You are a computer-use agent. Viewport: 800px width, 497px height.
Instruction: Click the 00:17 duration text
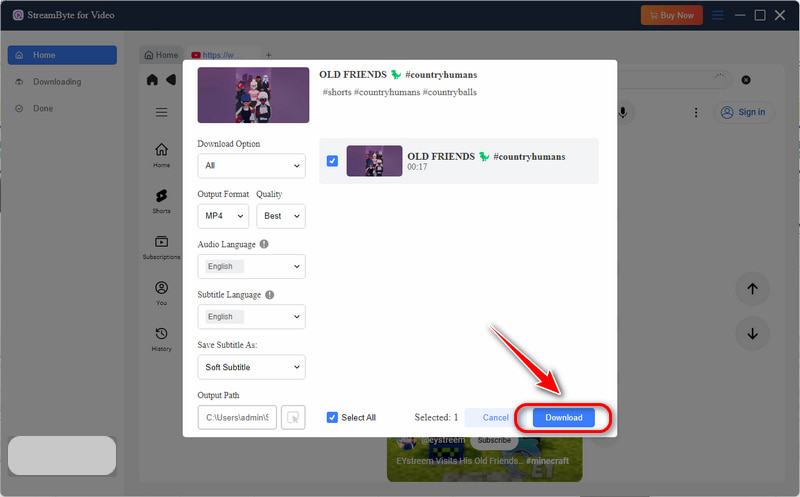(x=417, y=167)
